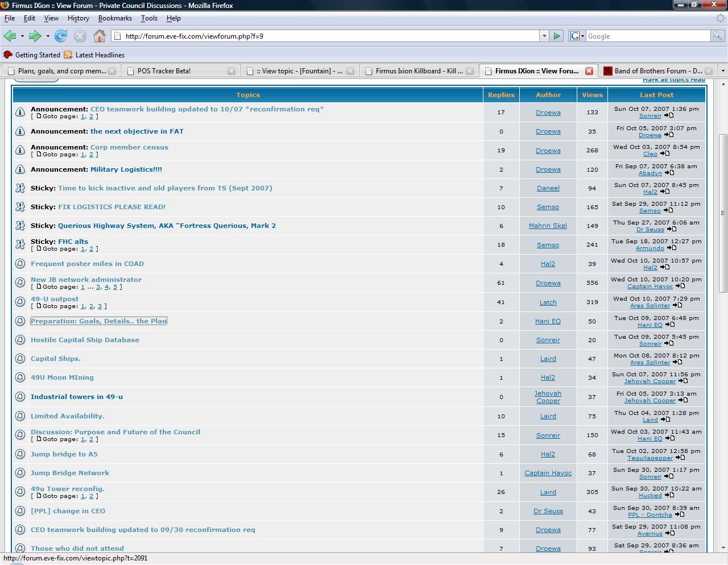728x565 pixels.
Task: Open the Bookmarks menu
Action: click(x=115, y=18)
